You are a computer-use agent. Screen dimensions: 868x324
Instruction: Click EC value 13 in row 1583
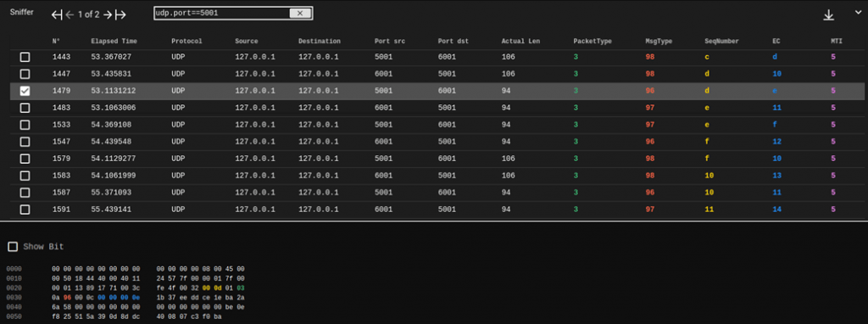776,176
